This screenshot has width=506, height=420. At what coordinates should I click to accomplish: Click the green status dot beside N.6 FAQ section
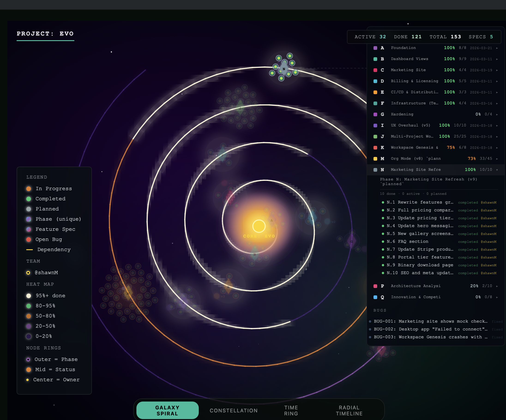coord(383,242)
